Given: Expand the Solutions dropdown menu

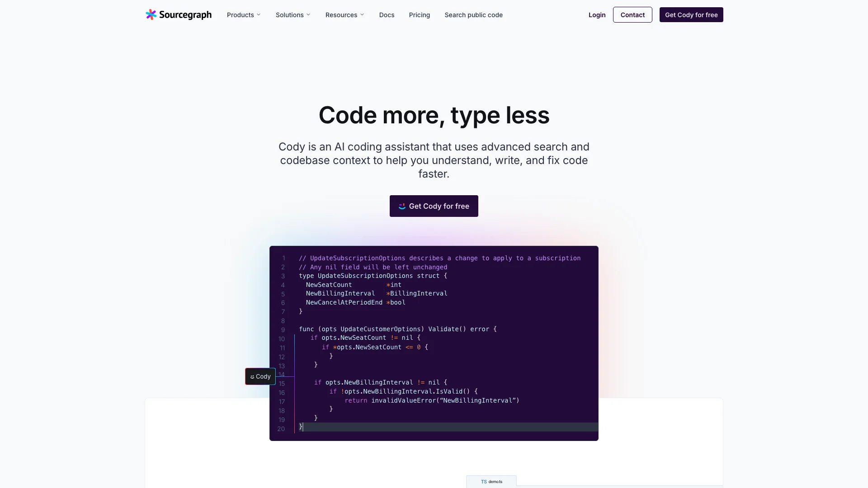Looking at the screenshot, I should (292, 14).
